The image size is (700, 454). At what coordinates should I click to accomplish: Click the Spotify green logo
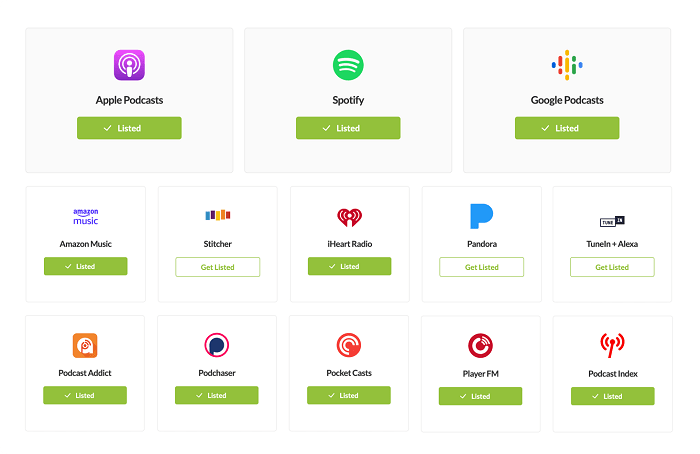[348, 65]
